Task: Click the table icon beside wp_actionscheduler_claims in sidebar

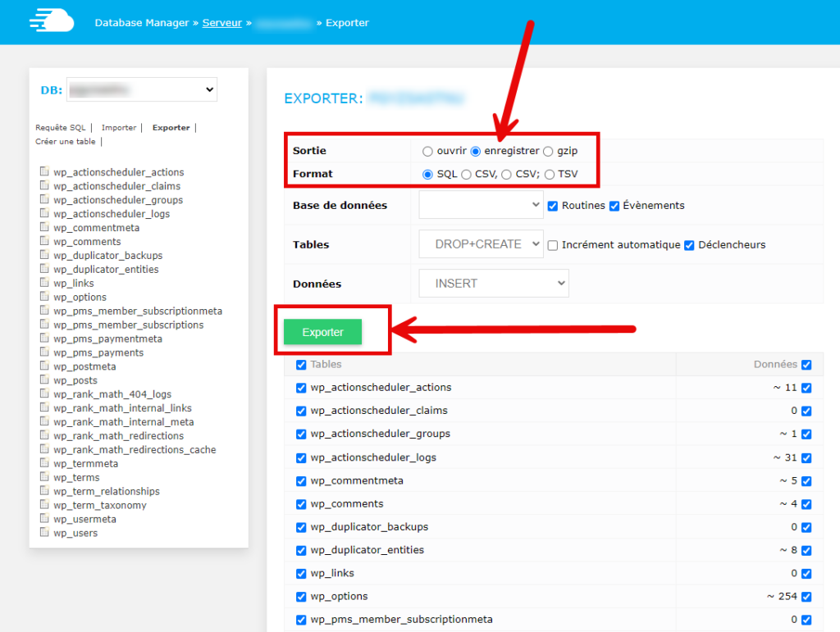Action: pyautogui.click(x=44, y=185)
